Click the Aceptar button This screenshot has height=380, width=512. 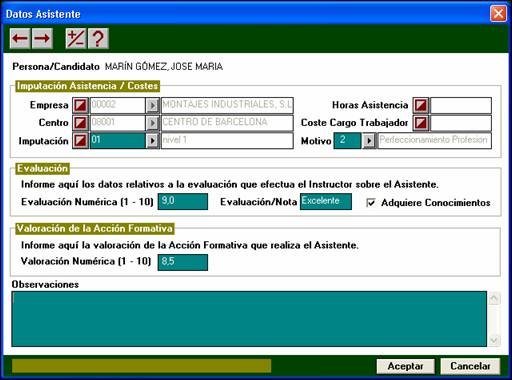tap(405, 366)
